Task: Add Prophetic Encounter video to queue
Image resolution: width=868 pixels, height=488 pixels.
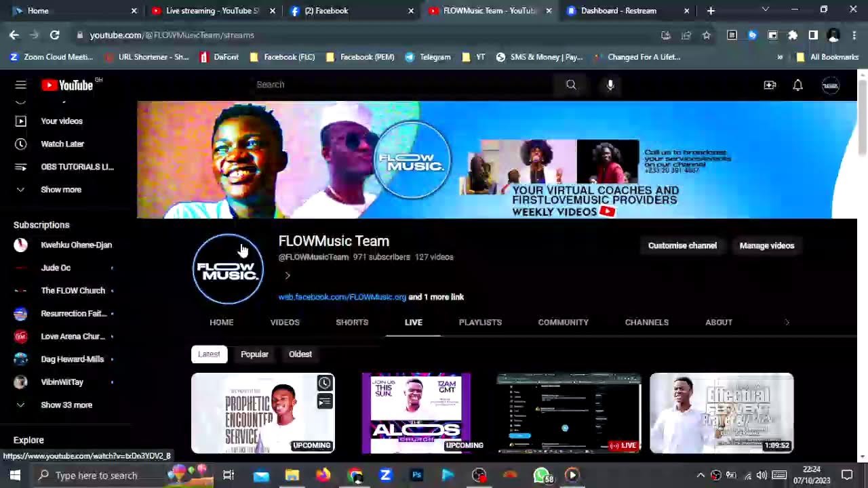Action: pos(325,402)
